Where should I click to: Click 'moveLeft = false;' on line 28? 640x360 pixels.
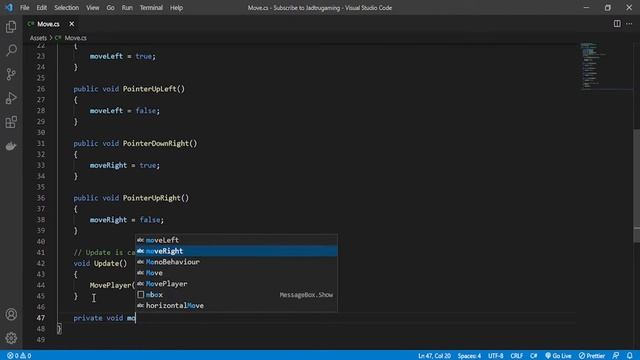pyautogui.click(x=125, y=111)
